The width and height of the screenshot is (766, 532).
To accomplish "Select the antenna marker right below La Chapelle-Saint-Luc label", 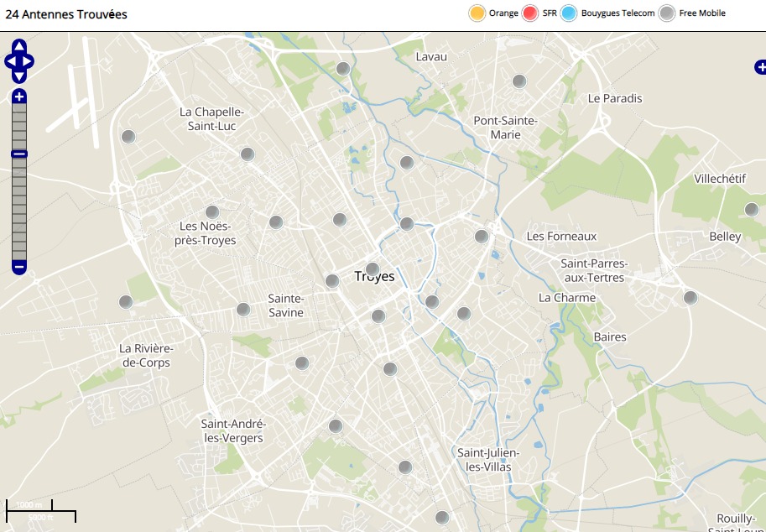I will (248, 154).
